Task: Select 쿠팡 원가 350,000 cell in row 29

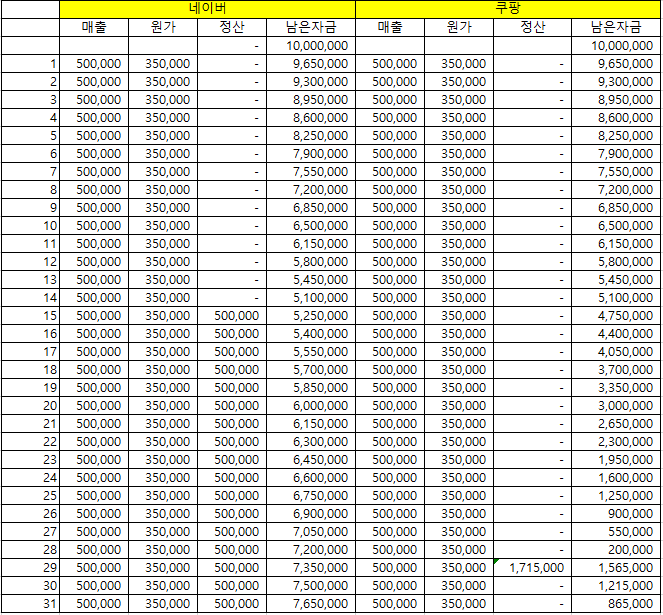Action: coord(459,568)
